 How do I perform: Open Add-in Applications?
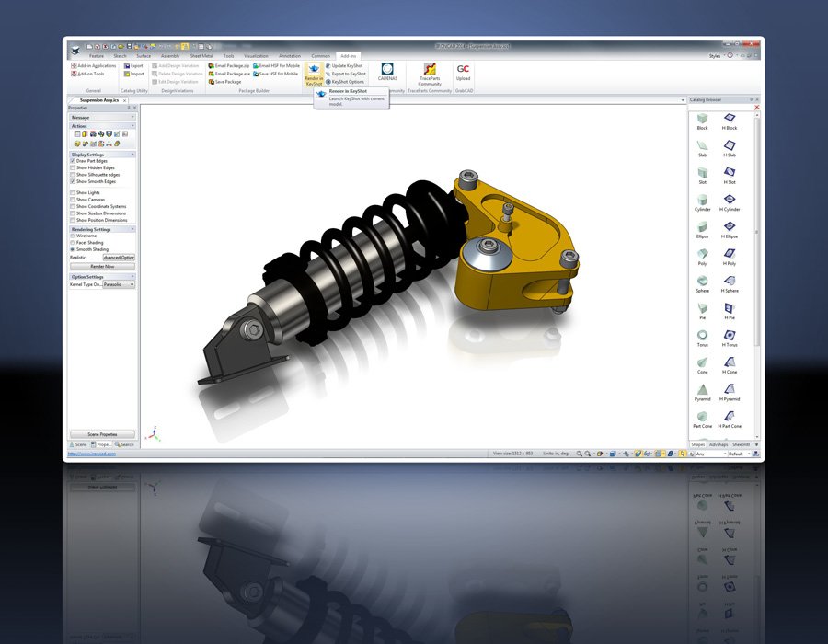pos(93,66)
